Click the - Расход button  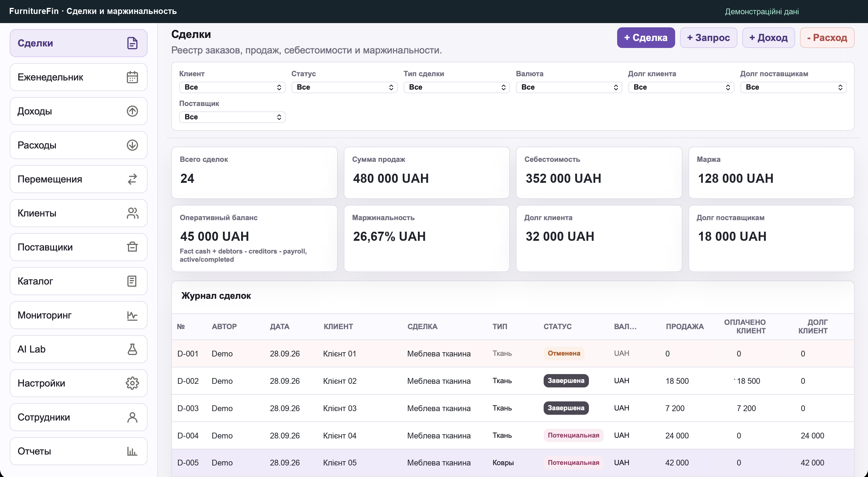[x=827, y=38]
